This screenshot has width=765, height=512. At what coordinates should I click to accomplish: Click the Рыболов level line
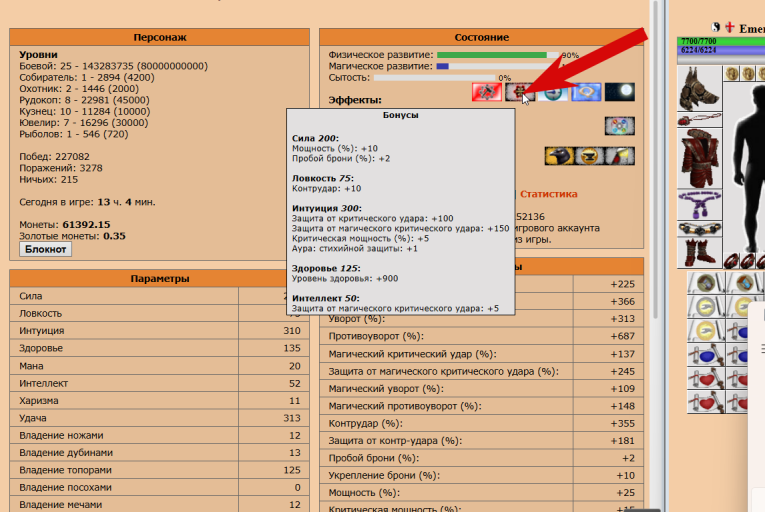click(x=74, y=134)
